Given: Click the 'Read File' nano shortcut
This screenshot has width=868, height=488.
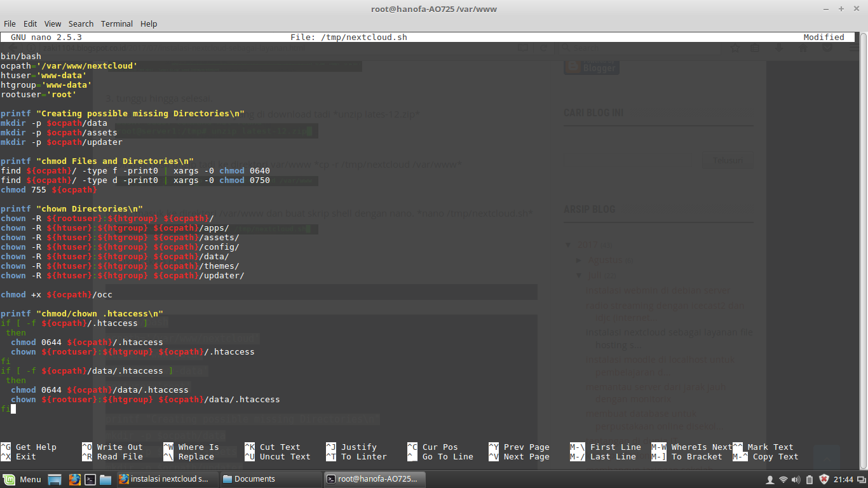Looking at the screenshot, I should pos(112,456).
